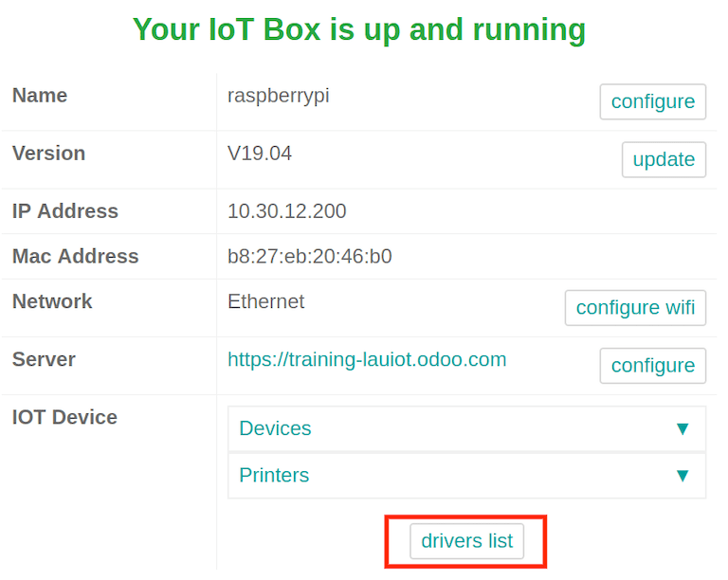Open the drivers list
This screenshot has width=728, height=580.
click(466, 541)
